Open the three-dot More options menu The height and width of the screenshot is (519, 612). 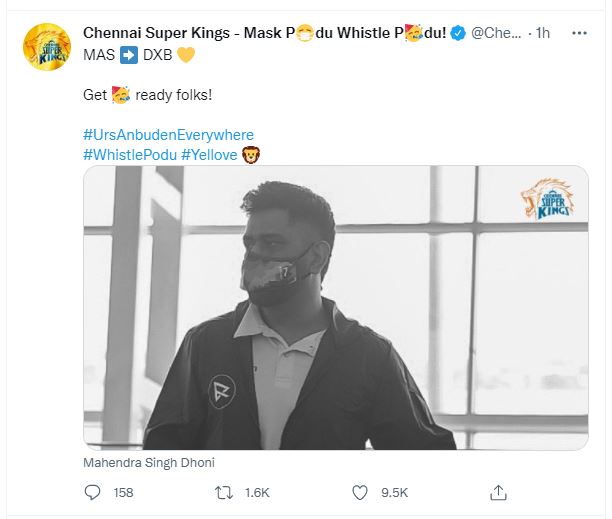[x=578, y=33]
